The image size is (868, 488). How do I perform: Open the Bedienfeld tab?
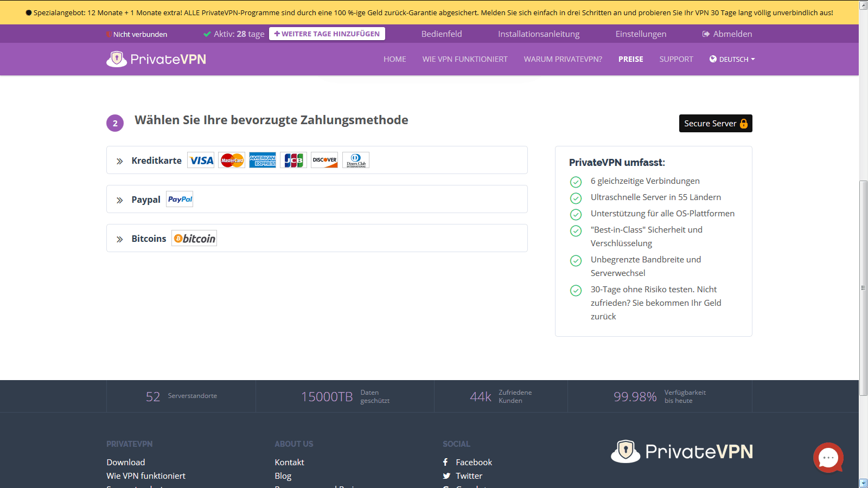coord(442,34)
